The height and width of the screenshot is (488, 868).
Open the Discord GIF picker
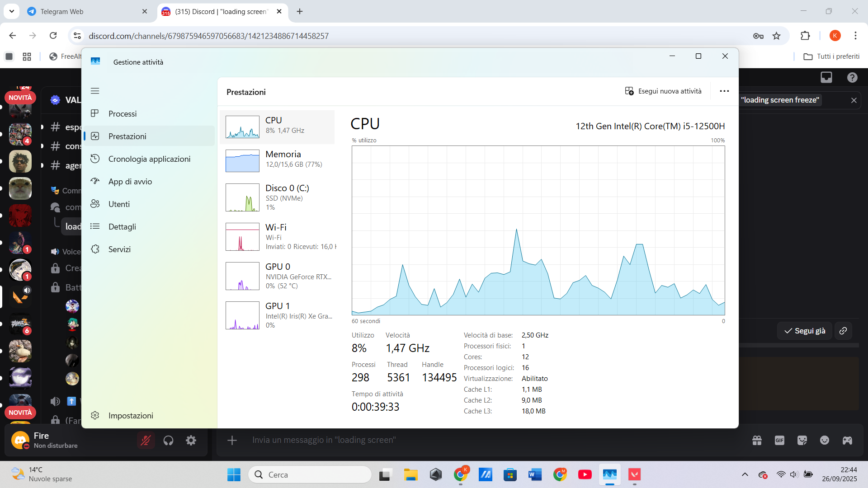(x=779, y=440)
